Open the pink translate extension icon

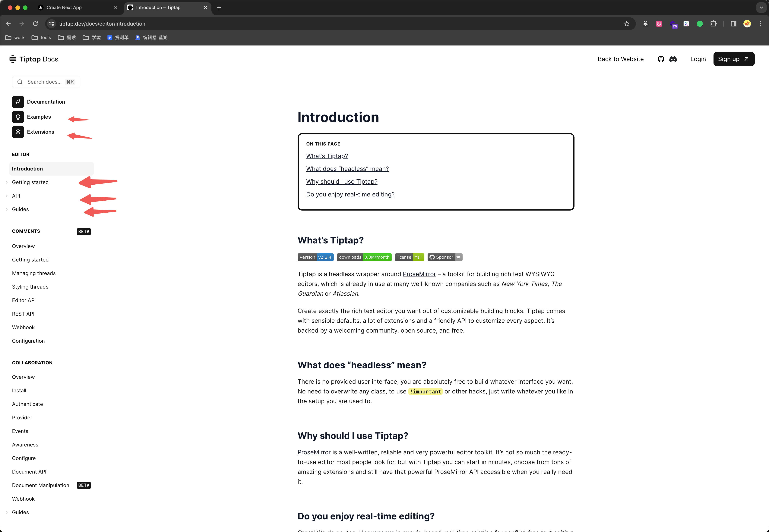[659, 24]
